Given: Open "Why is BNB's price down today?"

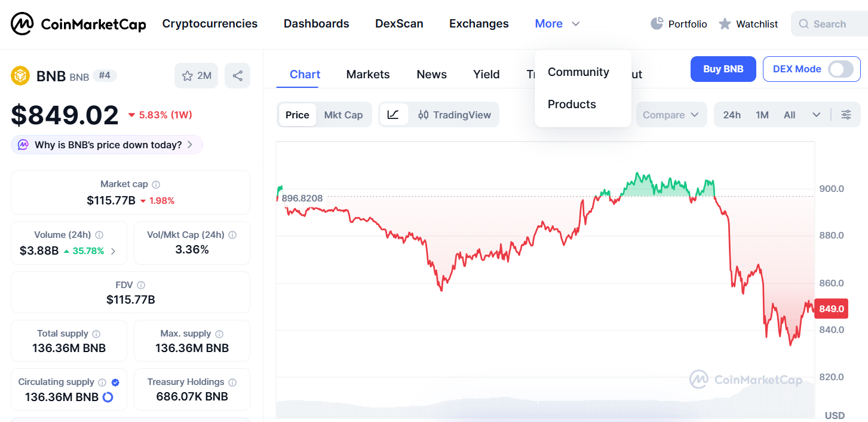Looking at the screenshot, I should (108, 145).
